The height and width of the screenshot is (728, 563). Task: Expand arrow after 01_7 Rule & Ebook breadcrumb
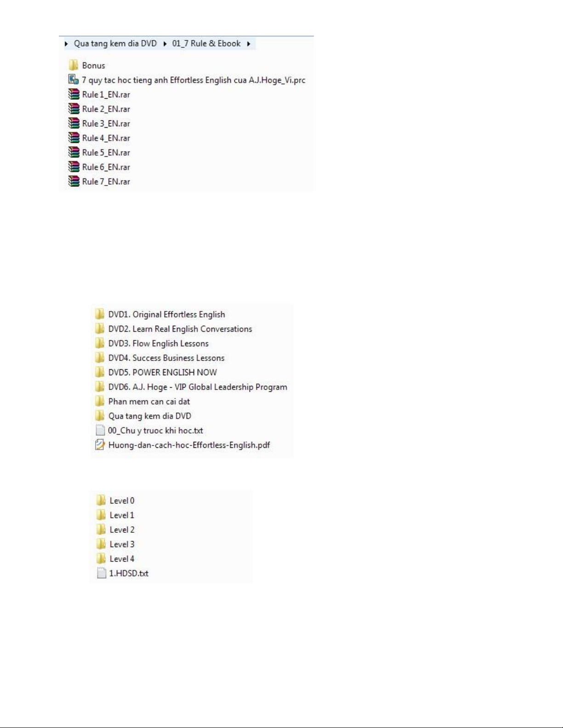click(x=248, y=44)
